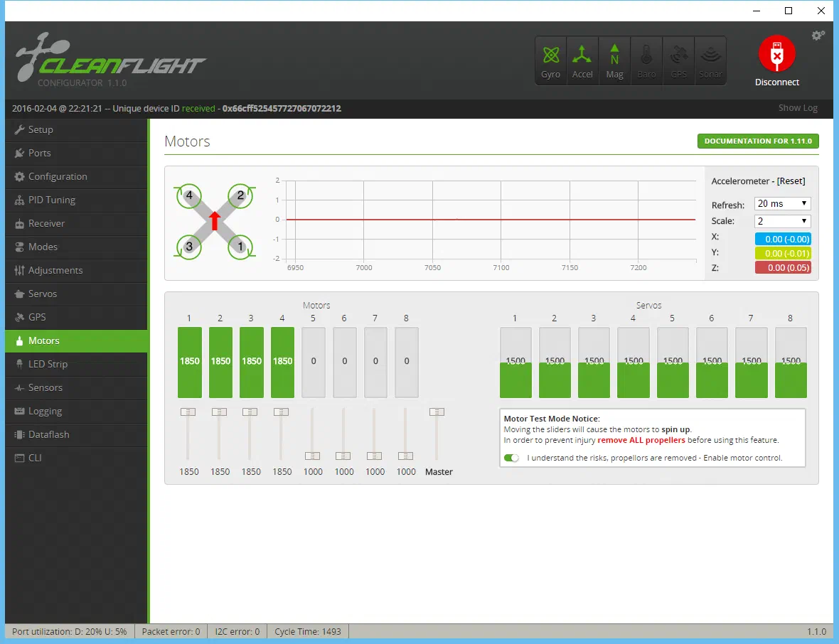Screen dimensions: 839x644
Task: Click the Master slider handle
Action: click(x=437, y=412)
